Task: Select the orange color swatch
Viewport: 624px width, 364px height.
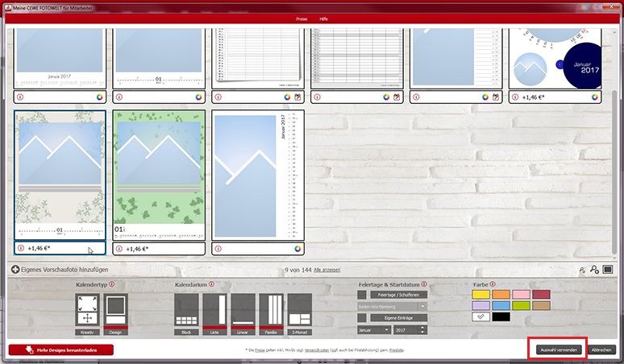Action: coord(501,294)
